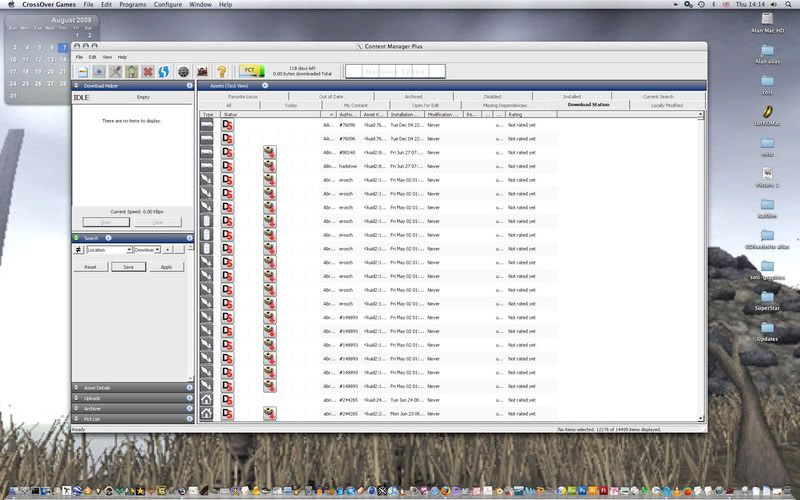Open help via yellow question mark icon
This screenshot has width=800, height=500.
[x=222, y=71]
